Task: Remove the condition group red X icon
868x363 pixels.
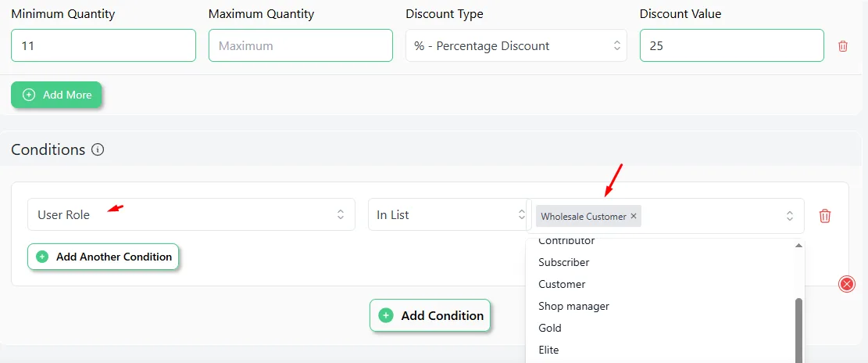Action: pos(847,284)
